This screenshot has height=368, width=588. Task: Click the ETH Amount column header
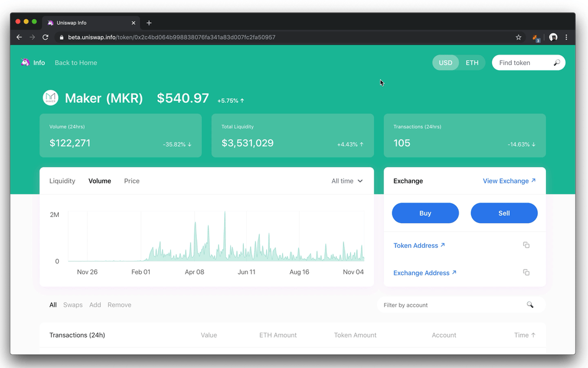click(x=278, y=335)
